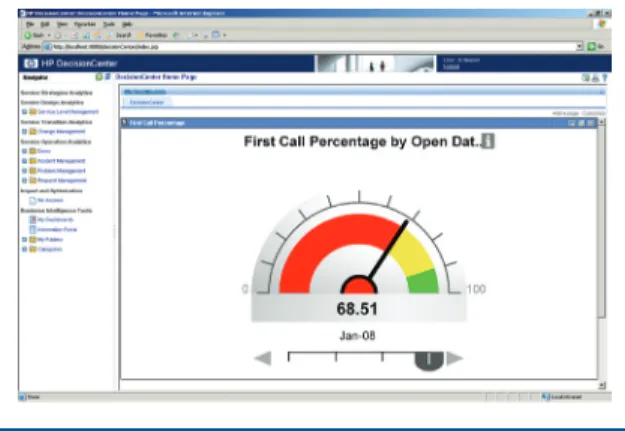Expand the Service Level Management node
625x431 pixels.
(24, 112)
